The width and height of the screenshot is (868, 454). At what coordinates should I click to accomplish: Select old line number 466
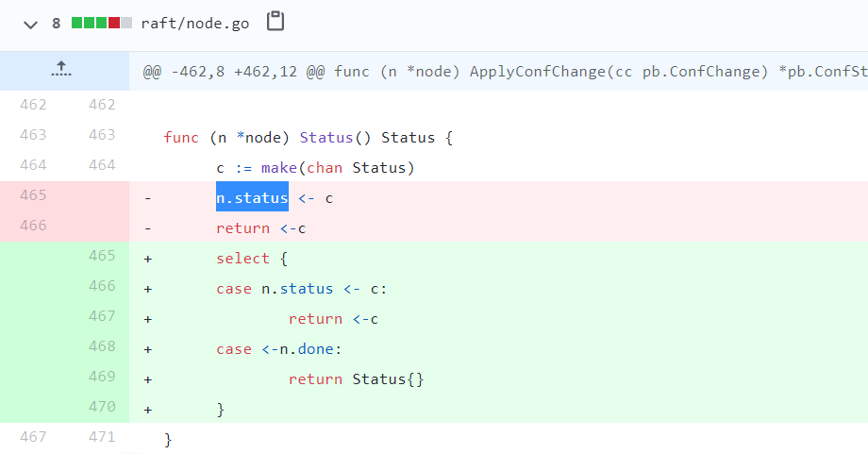[x=33, y=226]
